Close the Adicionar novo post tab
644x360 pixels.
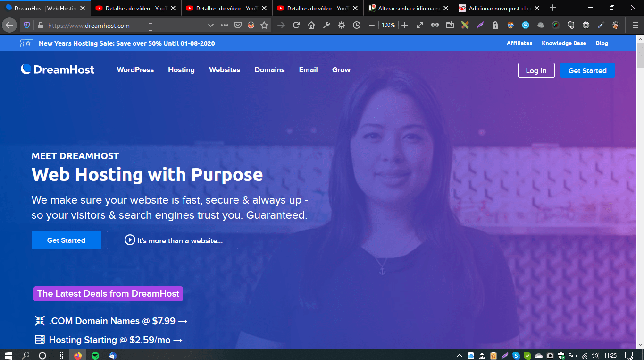pos(537,8)
